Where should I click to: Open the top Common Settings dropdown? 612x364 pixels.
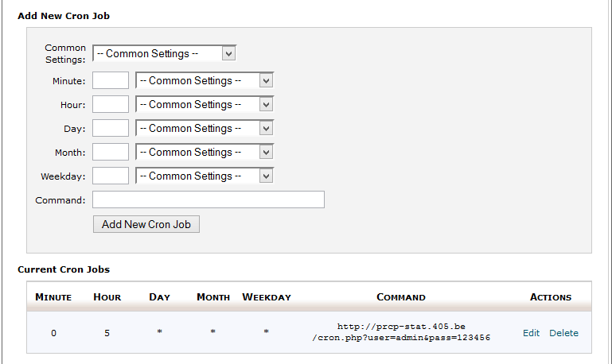click(164, 53)
